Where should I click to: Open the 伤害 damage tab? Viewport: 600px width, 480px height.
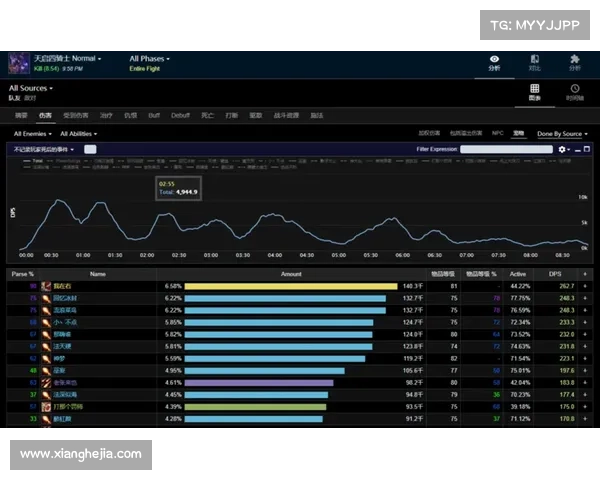pos(45,115)
